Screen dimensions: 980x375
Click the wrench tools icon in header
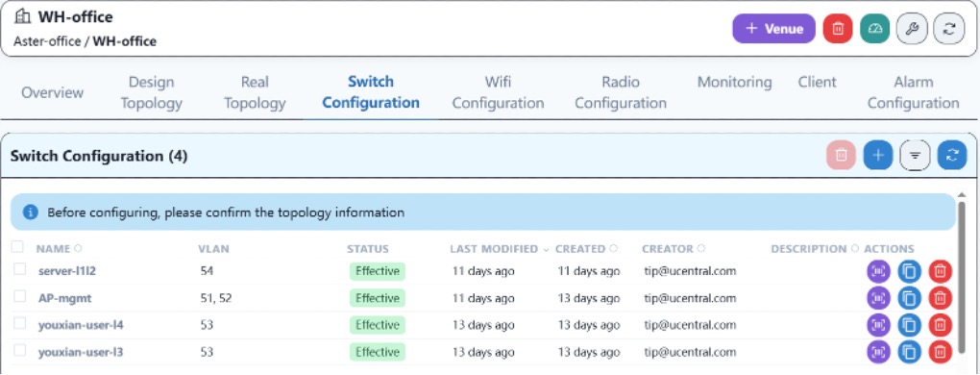coord(911,29)
